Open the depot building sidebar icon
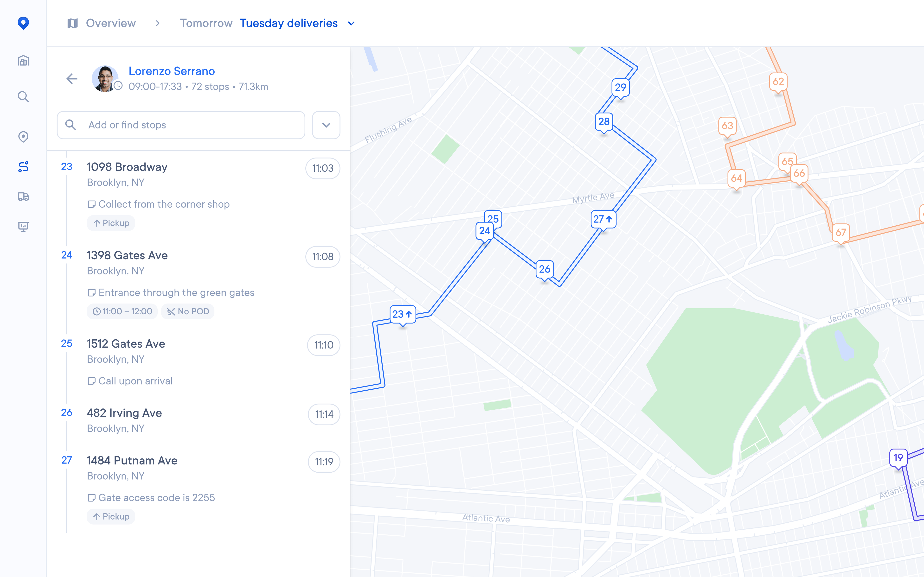 23,60
